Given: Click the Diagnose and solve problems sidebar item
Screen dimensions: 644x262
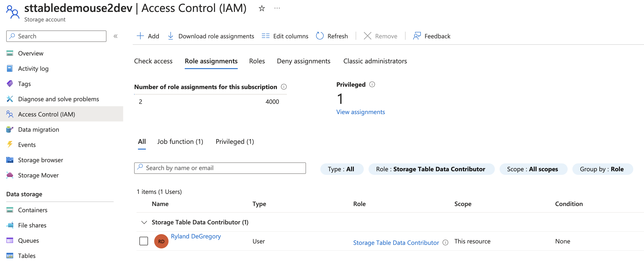Looking at the screenshot, I should coord(58,99).
